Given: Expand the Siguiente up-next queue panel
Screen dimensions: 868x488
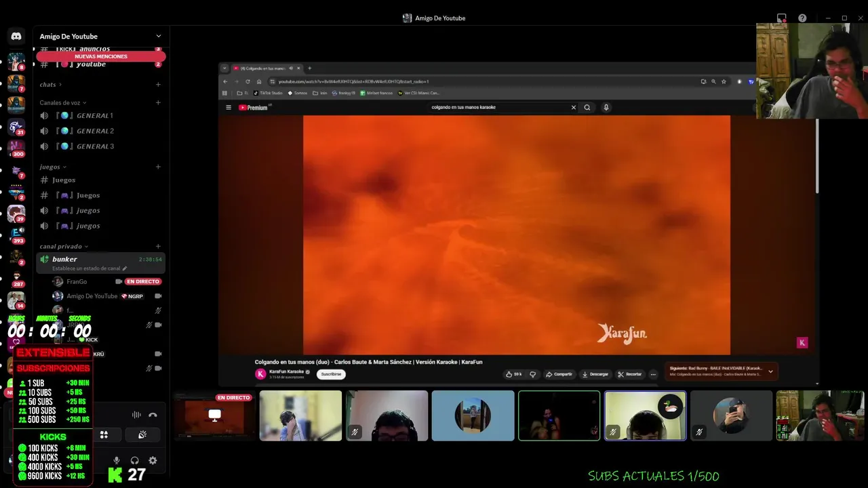Looking at the screenshot, I should click(770, 371).
